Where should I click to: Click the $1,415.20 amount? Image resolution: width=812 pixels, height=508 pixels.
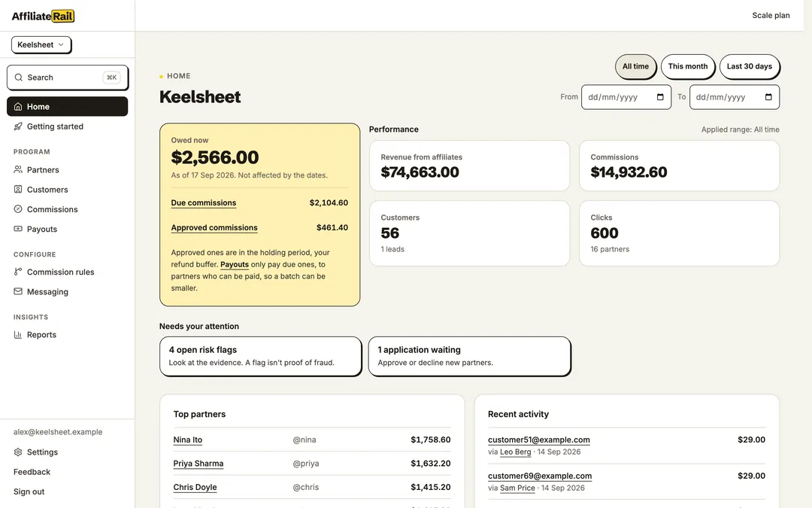pyautogui.click(x=430, y=487)
